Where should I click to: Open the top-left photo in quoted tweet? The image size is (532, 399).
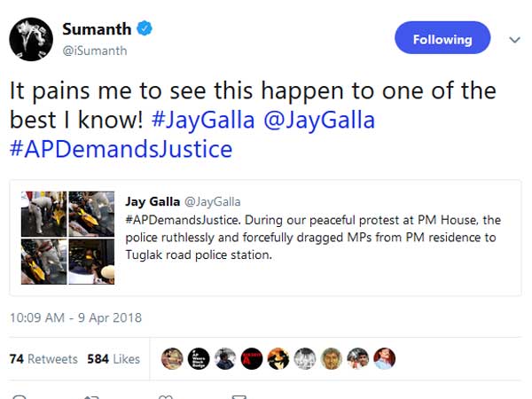coord(43,213)
